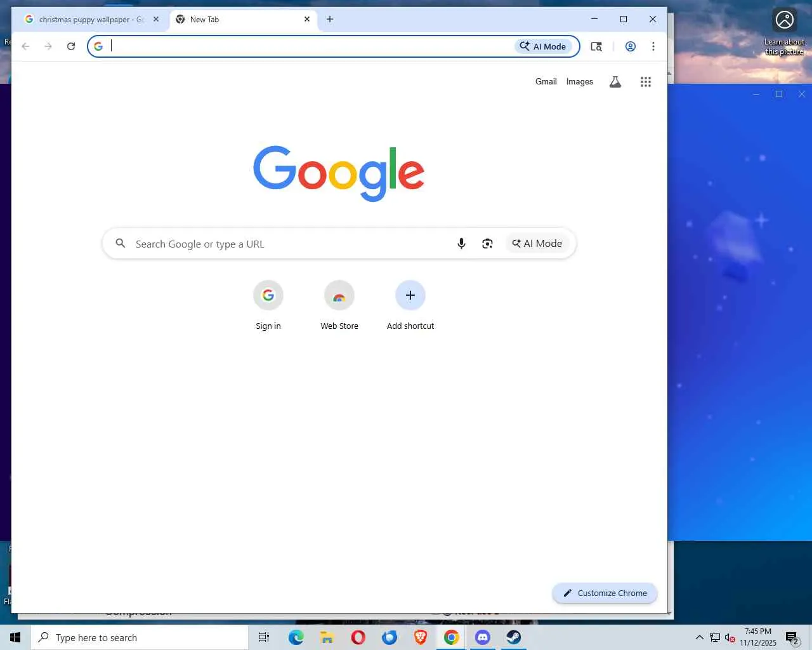Image resolution: width=812 pixels, height=650 pixels.
Task: Click AI Mode in the address bar
Action: [x=543, y=46]
